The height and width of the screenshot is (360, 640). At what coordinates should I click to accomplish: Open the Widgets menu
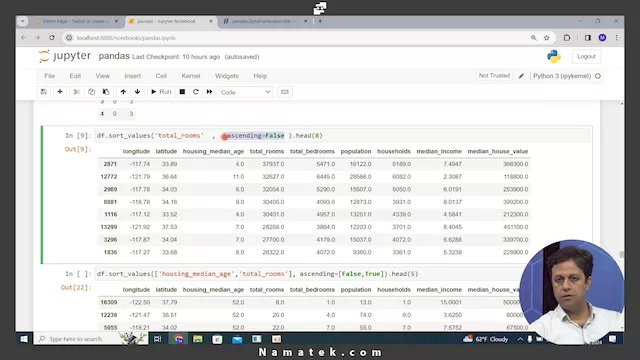pos(227,76)
